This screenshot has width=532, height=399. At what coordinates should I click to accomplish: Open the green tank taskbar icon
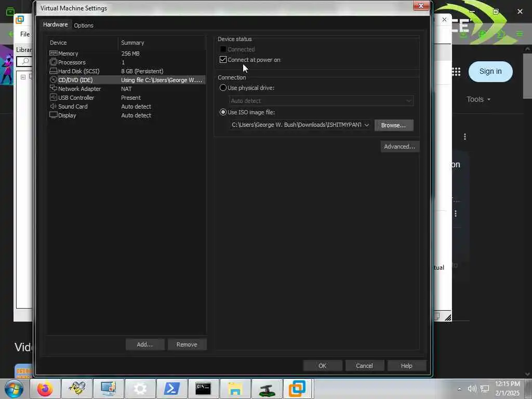(267, 389)
